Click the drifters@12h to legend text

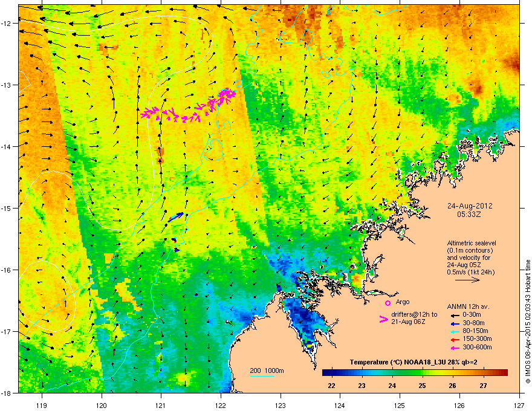[414, 314]
